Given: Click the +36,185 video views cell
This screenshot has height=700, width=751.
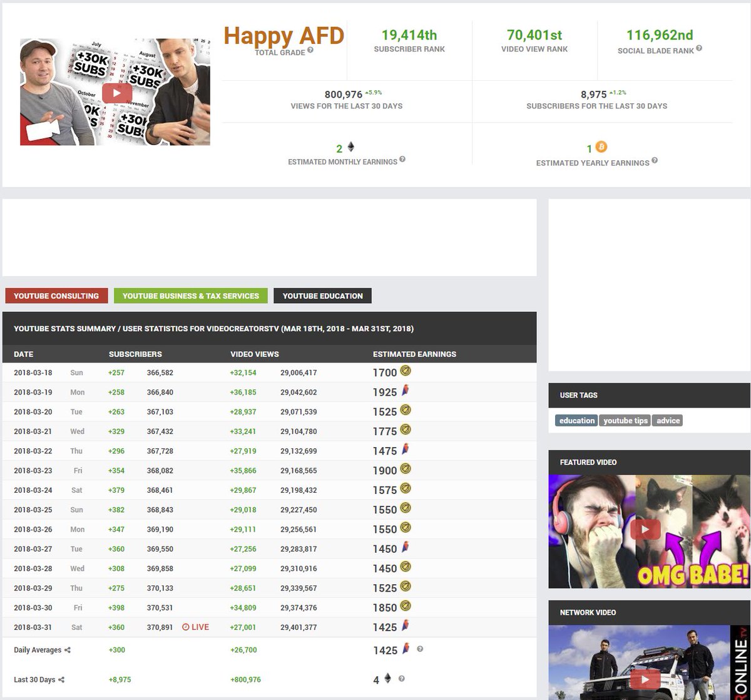Looking at the screenshot, I should pos(243,392).
